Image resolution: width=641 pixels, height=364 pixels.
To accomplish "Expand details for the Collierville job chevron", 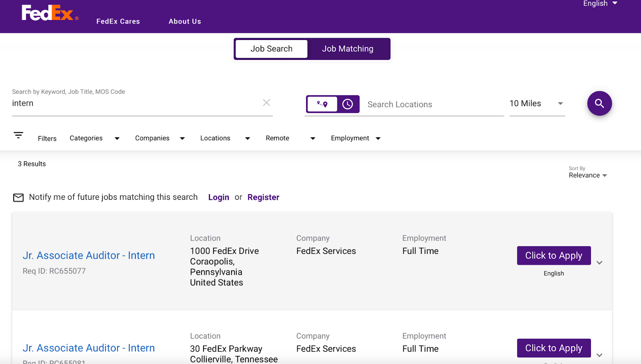I will point(599,355).
